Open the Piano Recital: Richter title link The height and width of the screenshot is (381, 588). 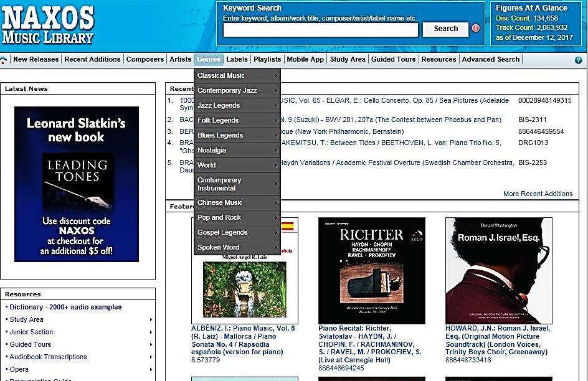point(370,344)
